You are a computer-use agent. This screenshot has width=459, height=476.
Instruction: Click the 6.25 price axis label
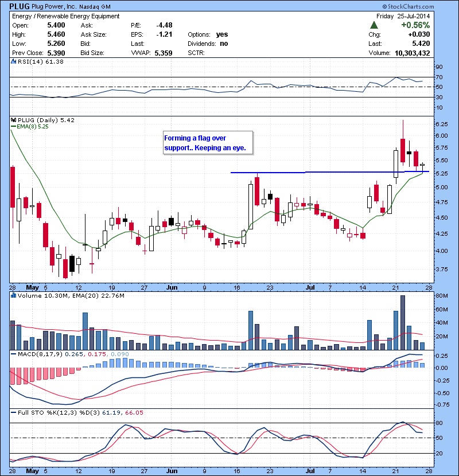pos(441,124)
